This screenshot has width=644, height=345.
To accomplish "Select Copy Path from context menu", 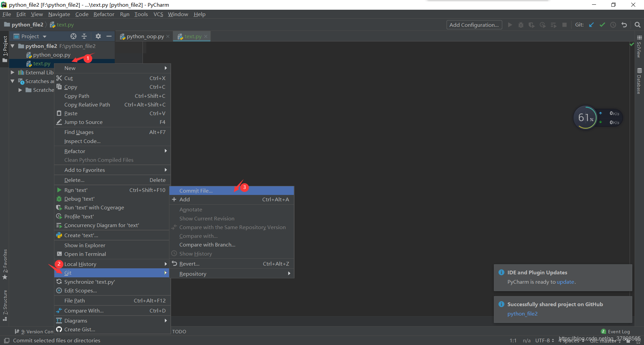I will 112,96.
